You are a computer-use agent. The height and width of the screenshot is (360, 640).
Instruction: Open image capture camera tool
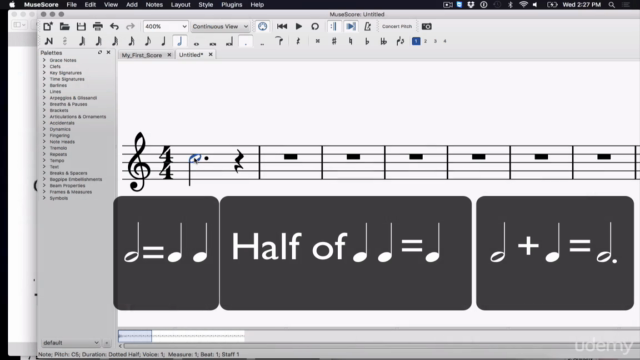point(427,27)
